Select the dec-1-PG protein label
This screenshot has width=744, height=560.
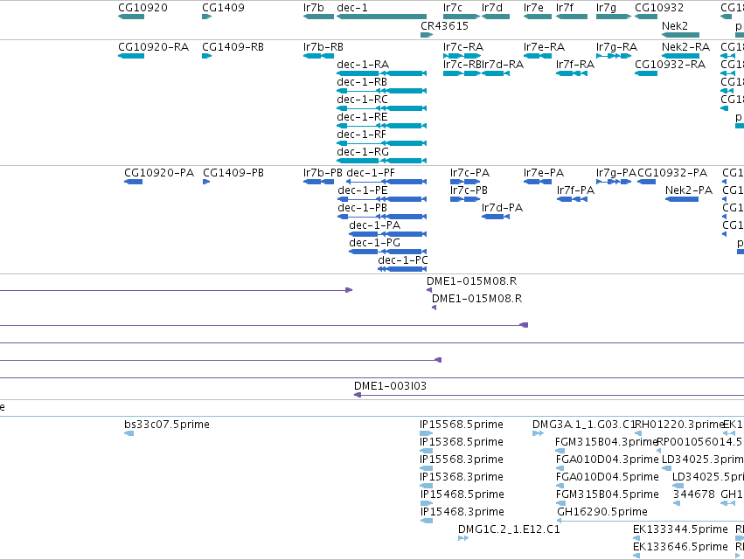click(x=375, y=243)
